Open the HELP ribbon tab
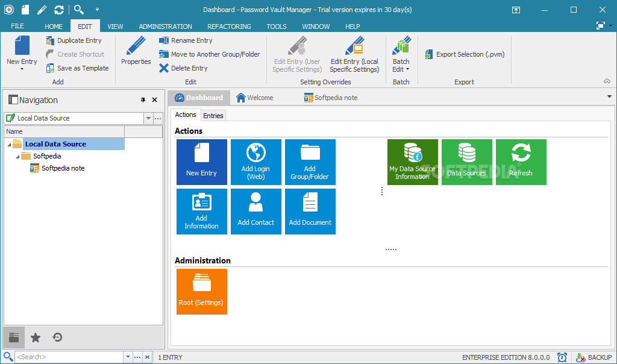 pyautogui.click(x=352, y=27)
